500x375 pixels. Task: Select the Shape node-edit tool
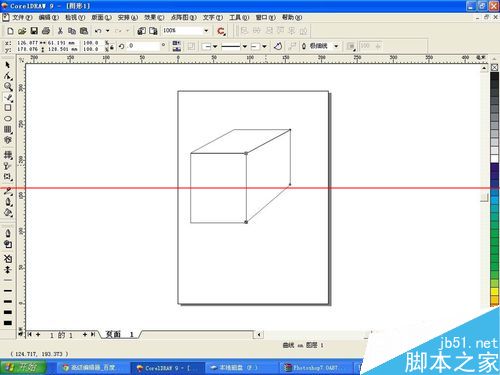[x=8, y=76]
